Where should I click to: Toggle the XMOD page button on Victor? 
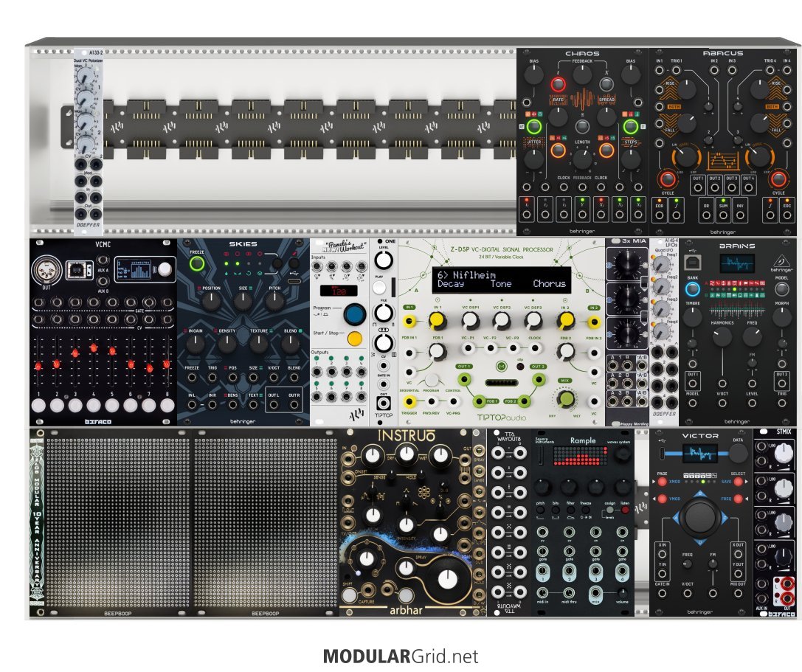point(663,482)
